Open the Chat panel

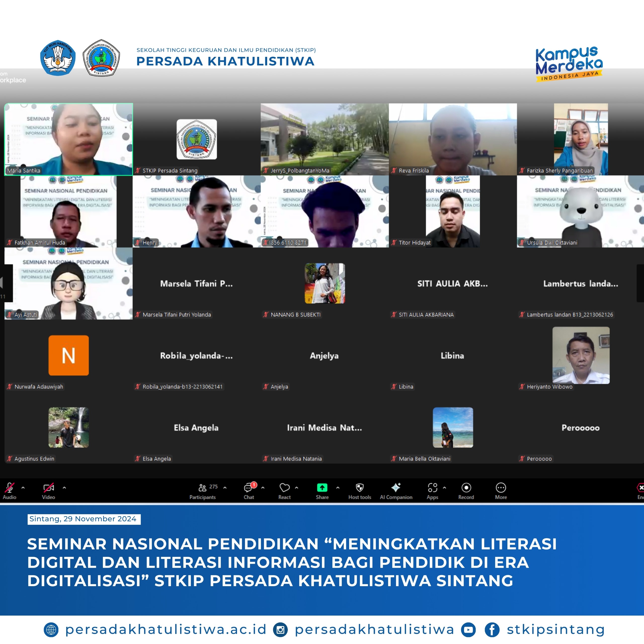point(249,491)
